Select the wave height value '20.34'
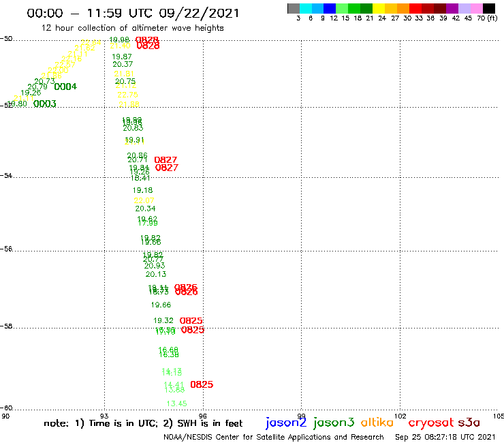The height and width of the screenshot is (443, 504). pyautogui.click(x=145, y=209)
